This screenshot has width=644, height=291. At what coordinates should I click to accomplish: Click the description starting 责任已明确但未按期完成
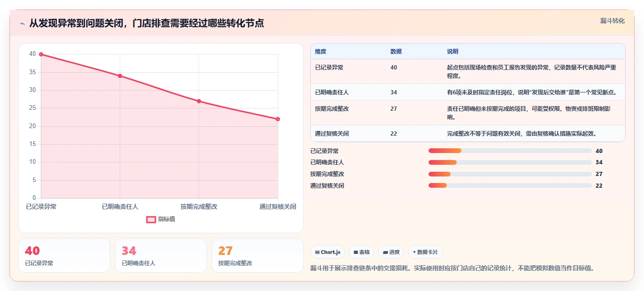point(529,113)
